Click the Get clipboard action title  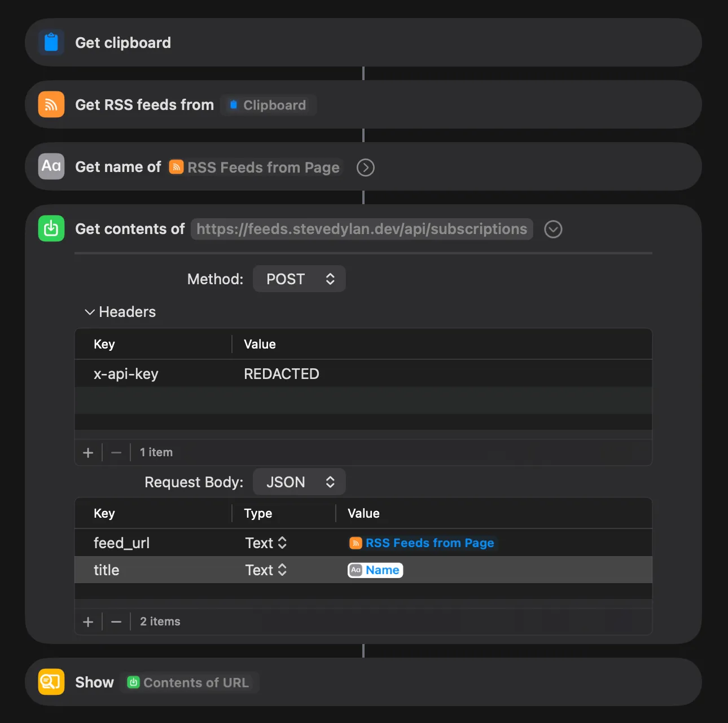tap(123, 43)
